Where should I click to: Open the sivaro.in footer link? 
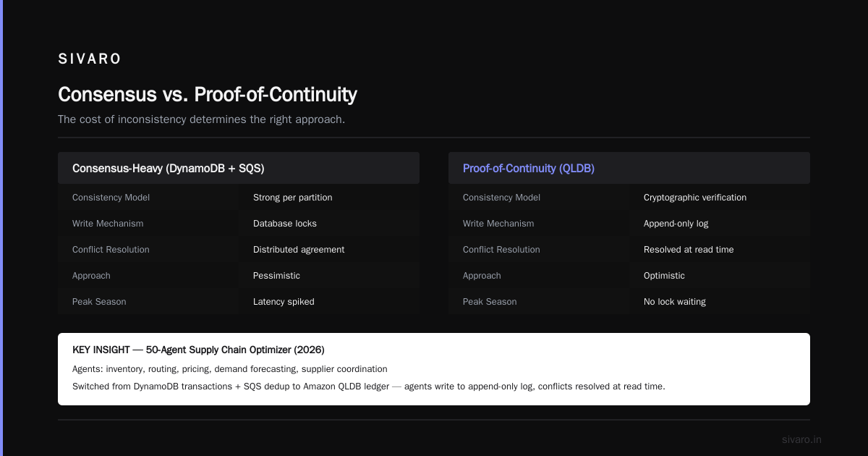click(x=802, y=439)
